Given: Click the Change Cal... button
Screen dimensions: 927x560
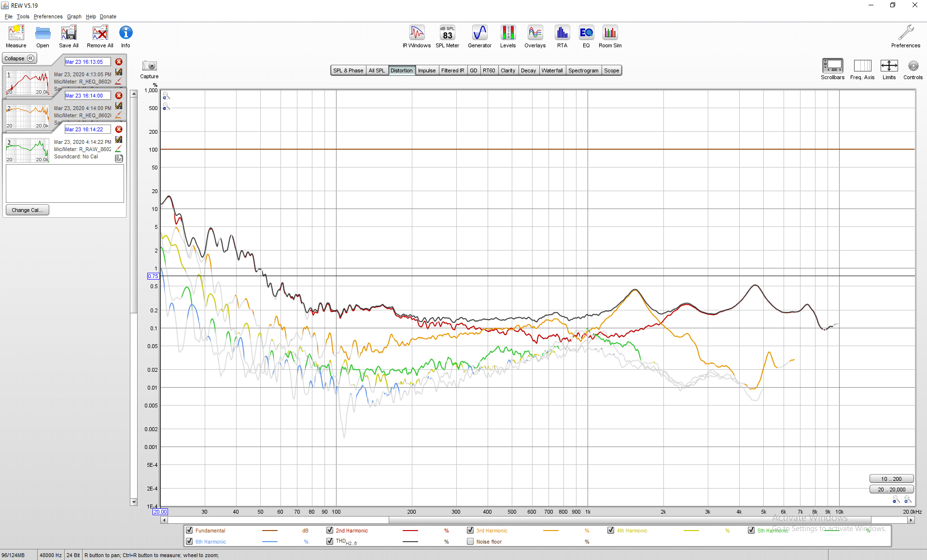Looking at the screenshot, I should pyautogui.click(x=28, y=210).
